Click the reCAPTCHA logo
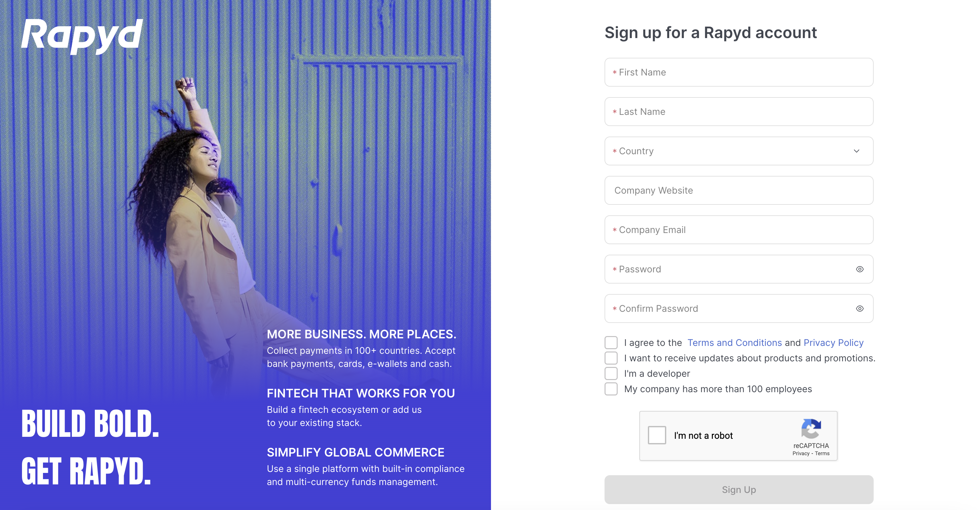The width and height of the screenshot is (980, 510). click(811, 431)
